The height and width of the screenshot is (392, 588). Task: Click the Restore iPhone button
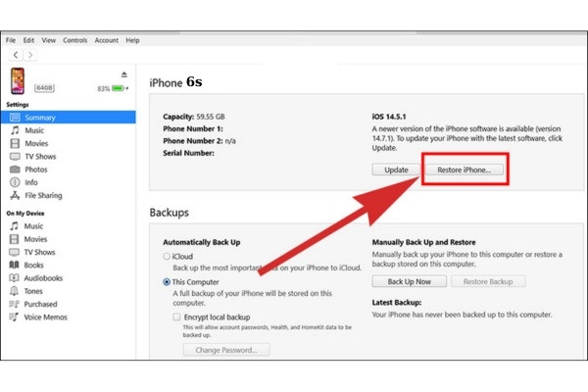coord(464,170)
